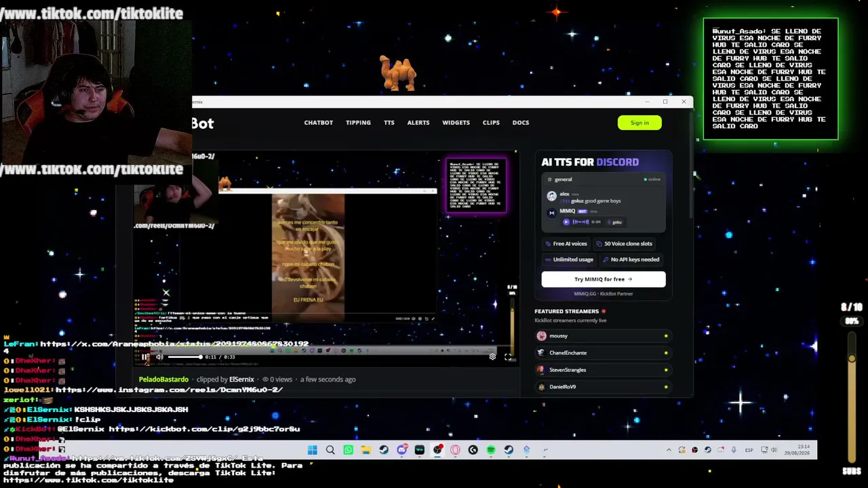Open the DOCS page
The image size is (868, 488).
point(521,123)
